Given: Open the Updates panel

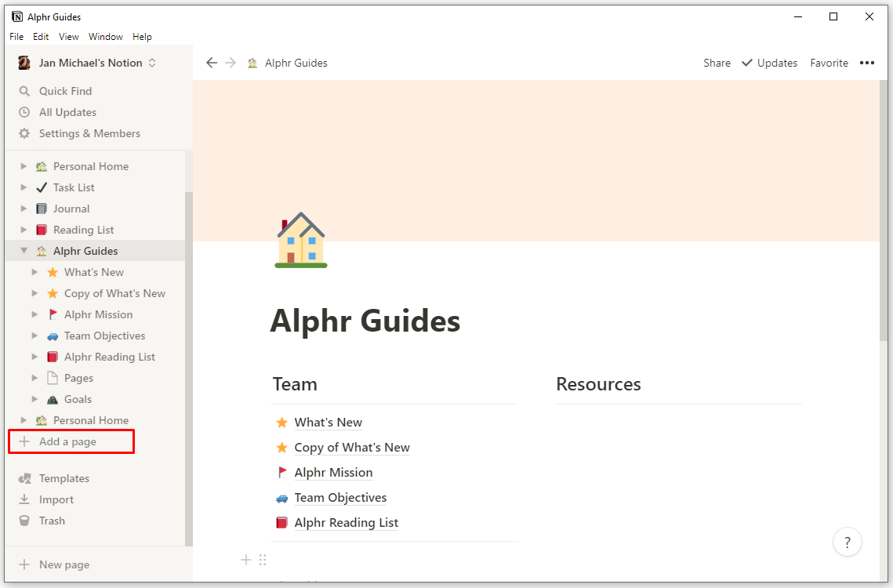Looking at the screenshot, I should pyautogui.click(x=769, y=63).
